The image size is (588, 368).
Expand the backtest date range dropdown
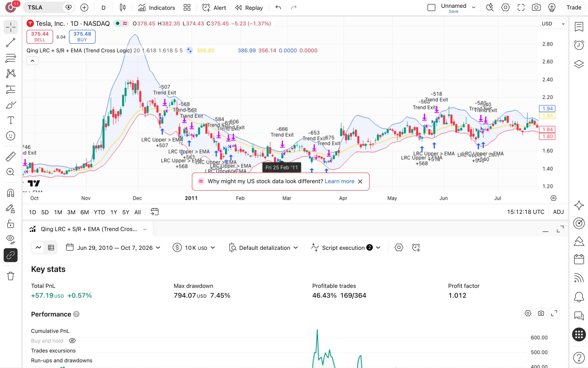coord(113,248)
